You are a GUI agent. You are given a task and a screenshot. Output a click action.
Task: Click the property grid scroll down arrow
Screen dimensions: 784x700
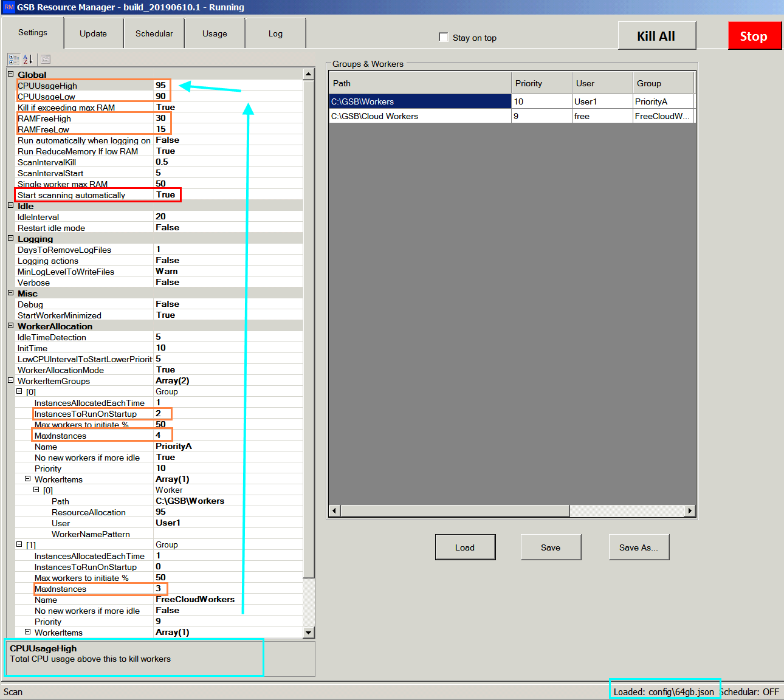309,633
